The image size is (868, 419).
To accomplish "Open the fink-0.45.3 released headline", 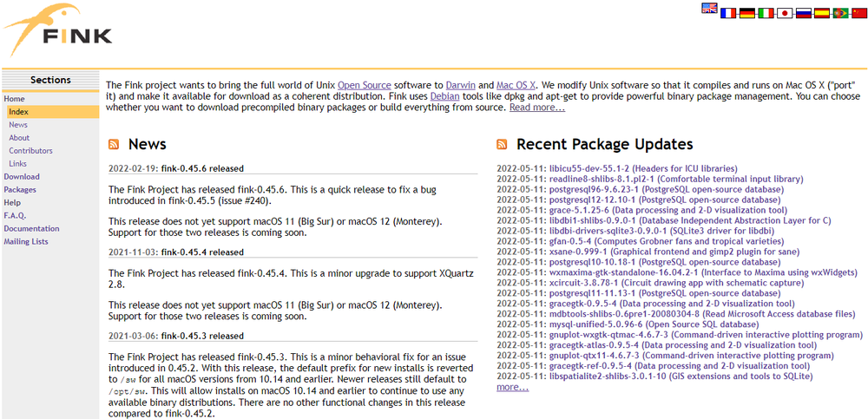I will coord(202,336).
